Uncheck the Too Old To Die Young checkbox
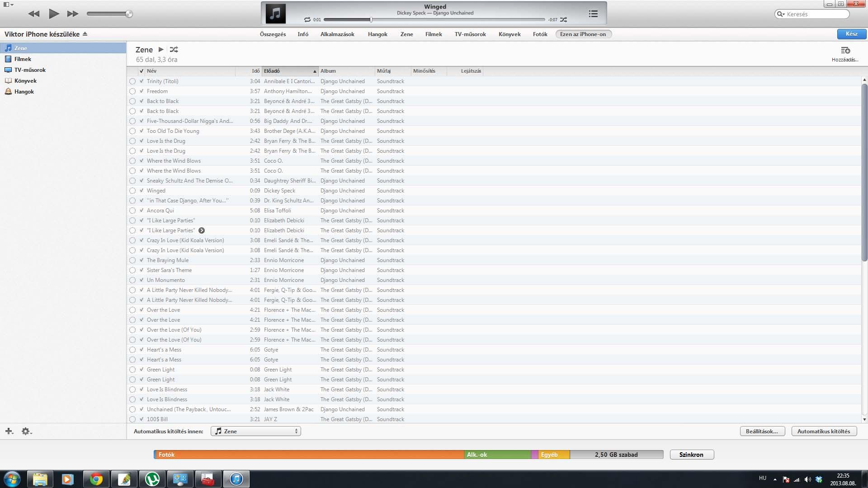 [x=142, y=131]
